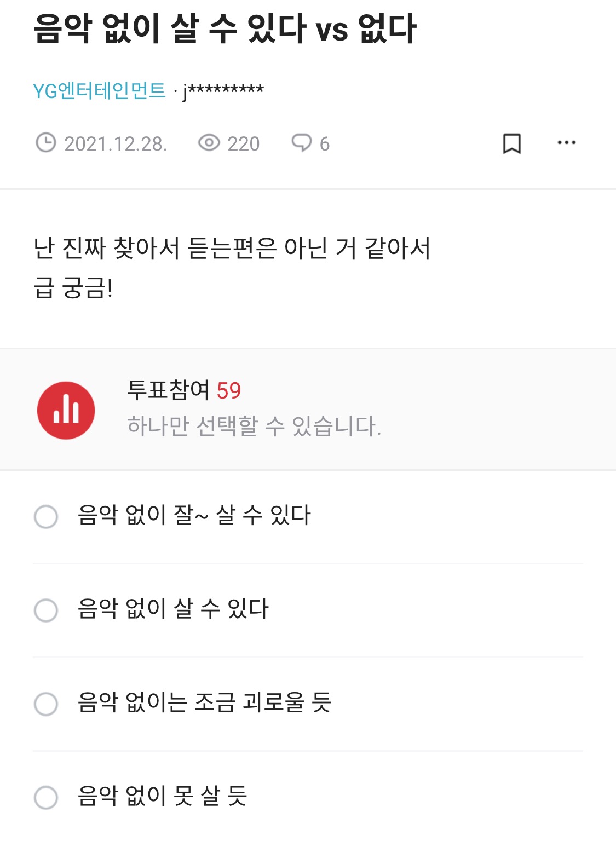
Task: Click the post date 2021.12.28.
Action: pyautogui.click(x=116, y=144)
